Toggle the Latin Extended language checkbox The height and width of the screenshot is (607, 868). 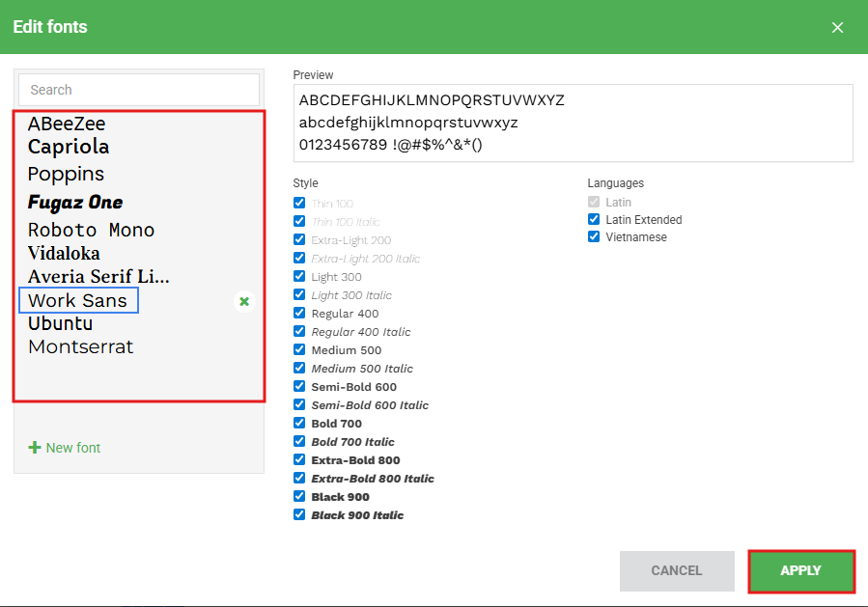(x=594, y=220)
